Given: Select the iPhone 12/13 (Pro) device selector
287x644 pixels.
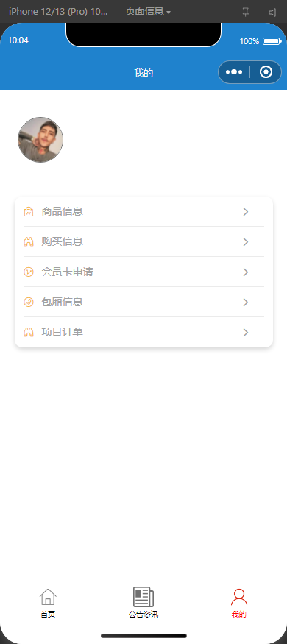Looking at the screenshot, I should pos(58,12).
